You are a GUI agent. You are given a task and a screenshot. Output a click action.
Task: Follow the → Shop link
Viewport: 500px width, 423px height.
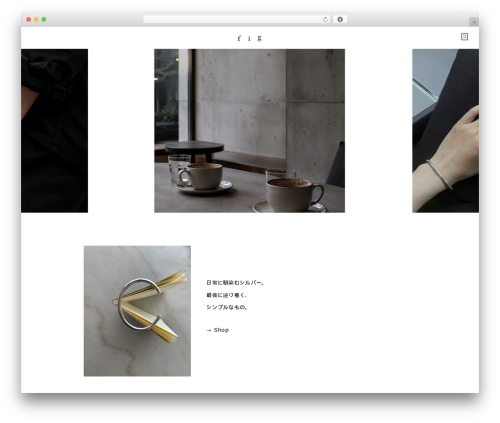218,330
